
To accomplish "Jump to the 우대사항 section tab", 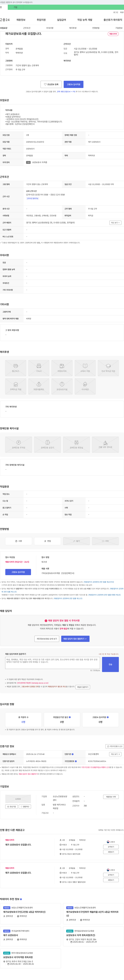I will (50, 28).
